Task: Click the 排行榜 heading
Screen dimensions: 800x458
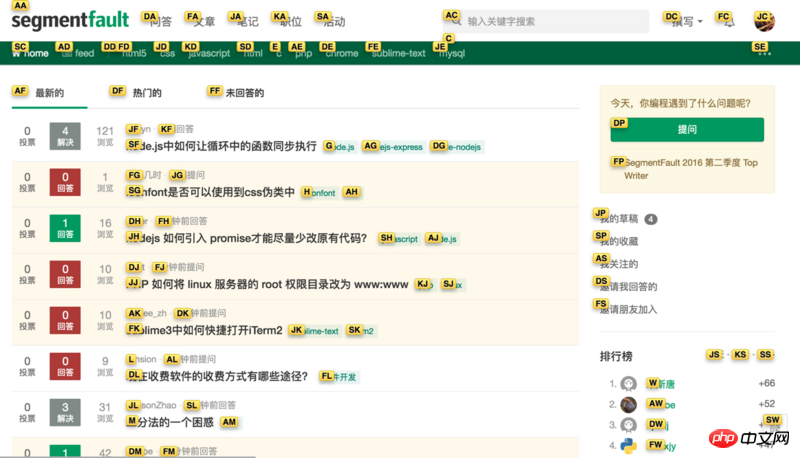Action: click(x=616, y=356)
